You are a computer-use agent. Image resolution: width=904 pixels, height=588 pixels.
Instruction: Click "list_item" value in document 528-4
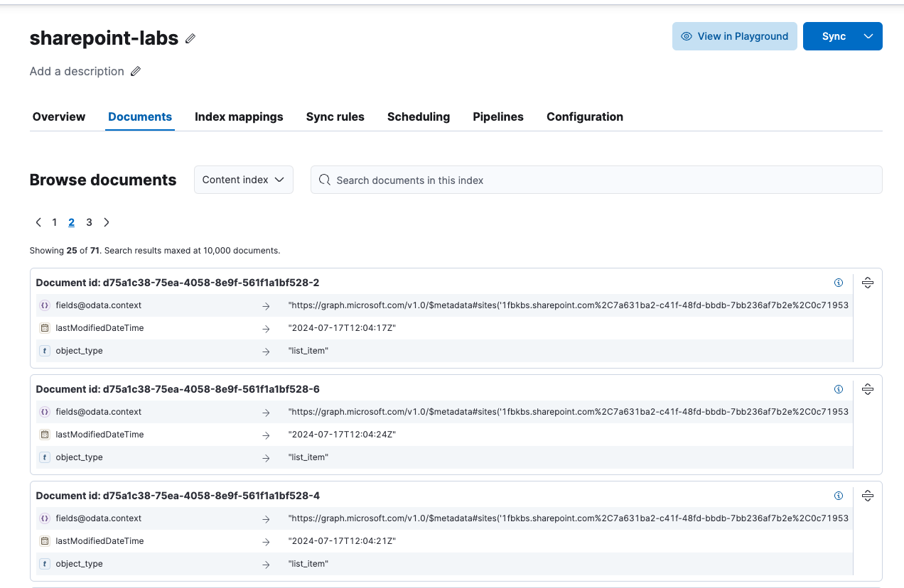point(308,564)
